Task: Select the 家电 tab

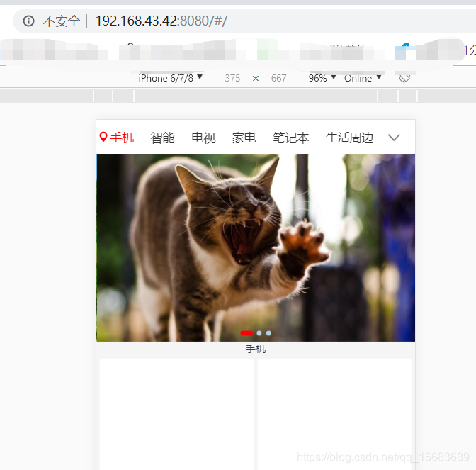Action: pos(244,138)
